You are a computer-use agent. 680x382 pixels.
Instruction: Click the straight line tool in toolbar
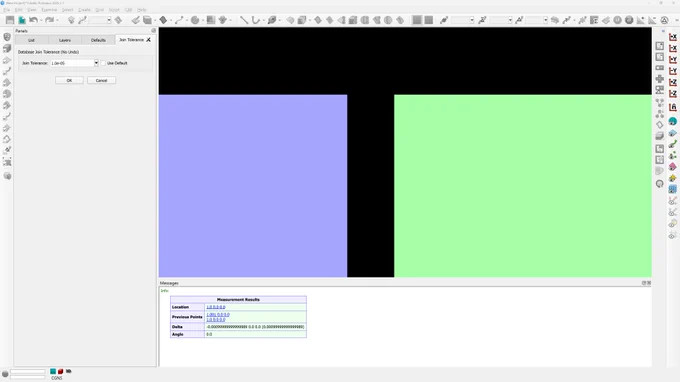point(244,20)
